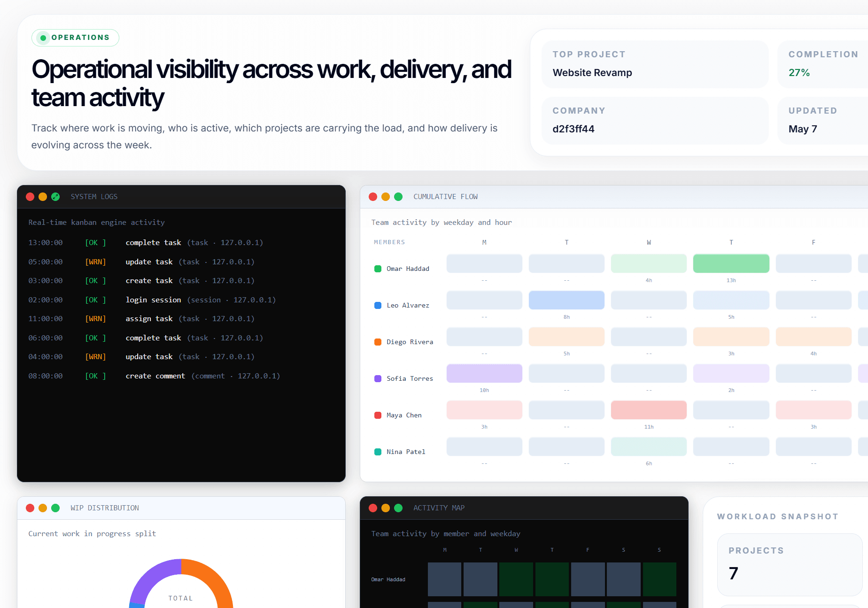Open the Projects 7 workload card

(x=790, y=564)
